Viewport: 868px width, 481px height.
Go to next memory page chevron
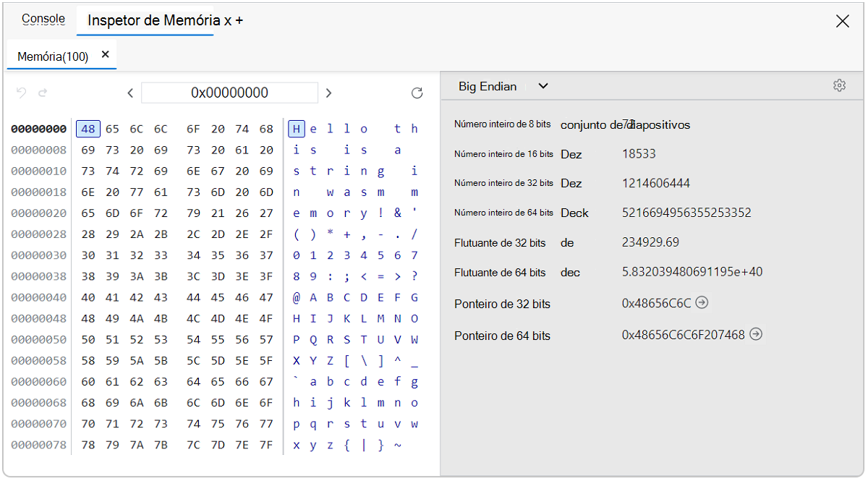coord(328,93)
